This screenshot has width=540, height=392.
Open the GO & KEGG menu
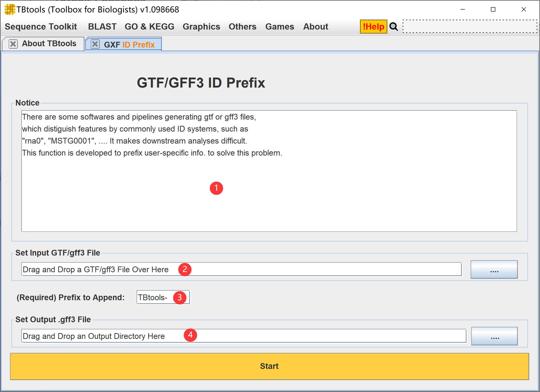click(149, 26)
